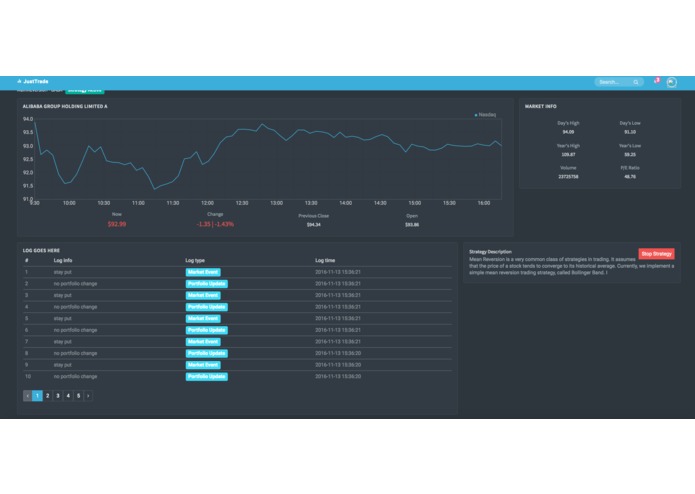The image size is (695, 494).
Task: Select log page 2
Action: click(48, 396)
